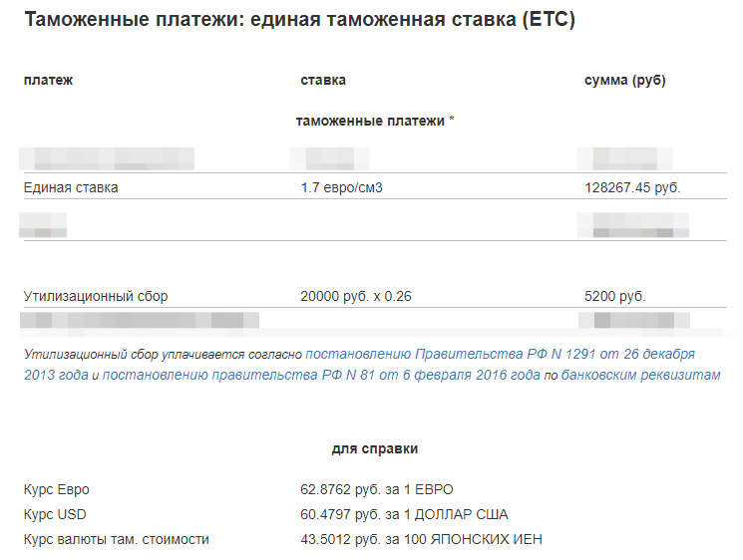Click the 128267.45 руб. amount
The height and width of the screenshot is (560, 743).
click(x=632, y=188)
